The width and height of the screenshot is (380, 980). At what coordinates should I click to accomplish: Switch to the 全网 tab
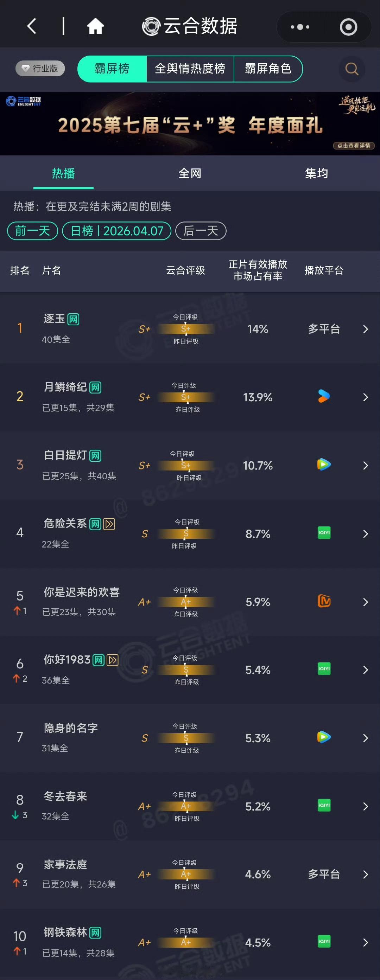(190, 173)
